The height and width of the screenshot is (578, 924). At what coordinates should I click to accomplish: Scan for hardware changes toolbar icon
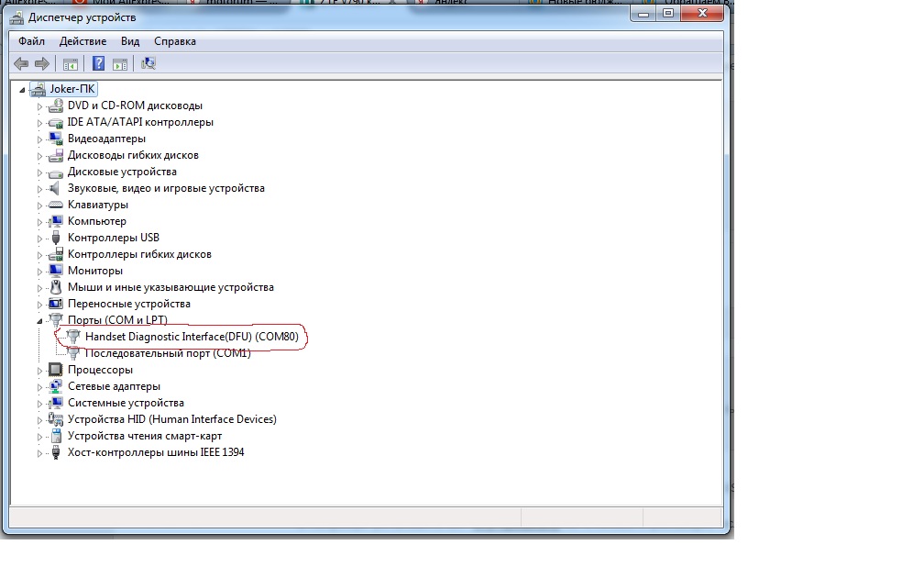point(148,63)
